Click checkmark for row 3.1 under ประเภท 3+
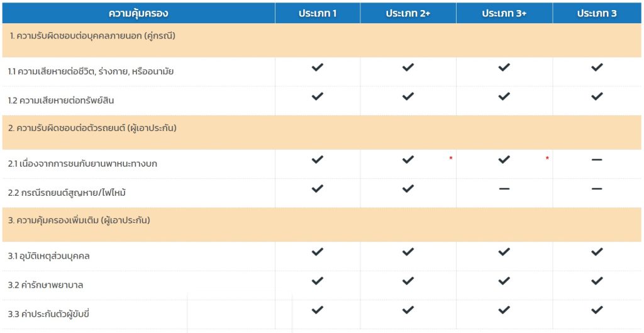The width and height of the screenshot is (644, 333). (504, 252)
